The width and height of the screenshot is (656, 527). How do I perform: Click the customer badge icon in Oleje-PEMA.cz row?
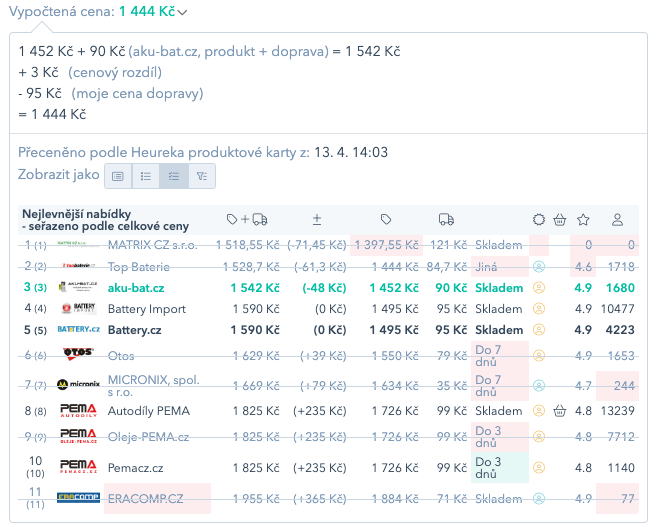coord(539,437)
